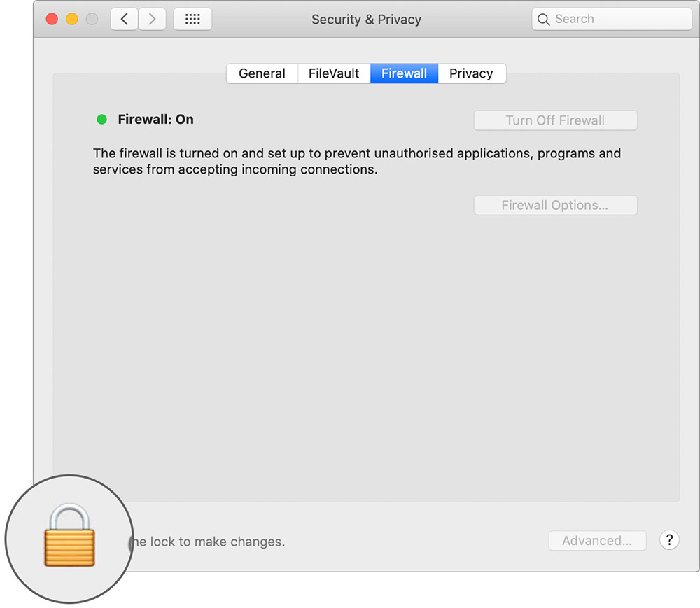Click the Security & Privacy title bar text
The height and width of the screenshot is (608, 700).
(x=366, y=19)
